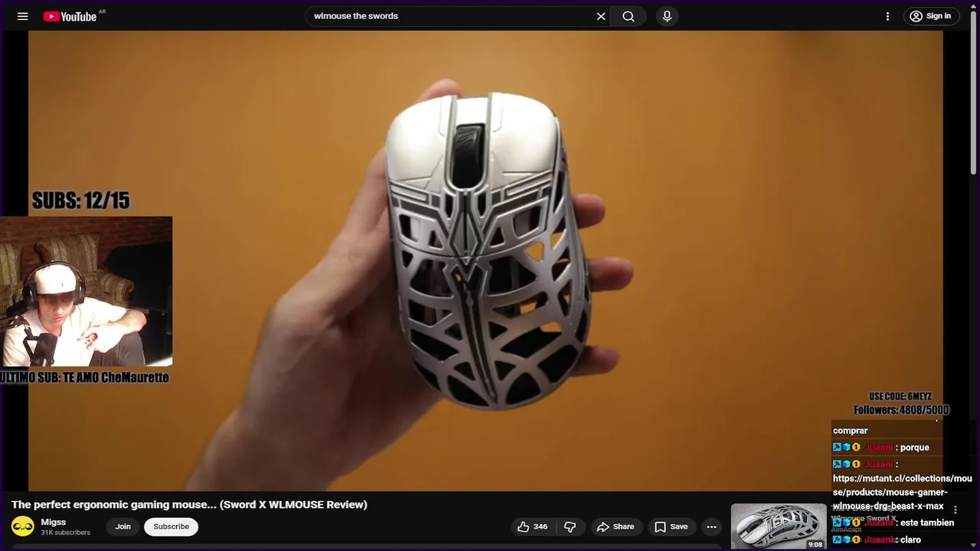Subscribe to the Migss channel
Image resolution: width=980 pixels, height=551 pixels.
(171, 527)
